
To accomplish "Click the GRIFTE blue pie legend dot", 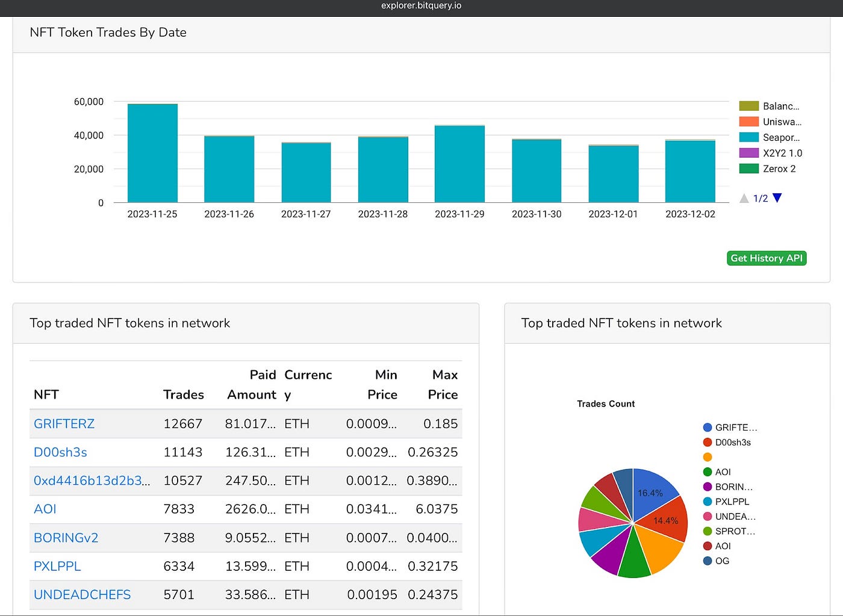I will tap(708, 428).
